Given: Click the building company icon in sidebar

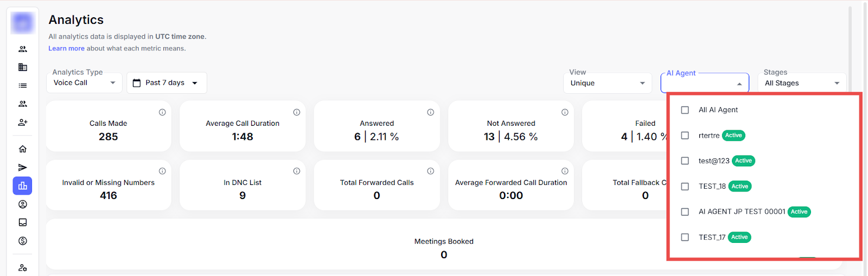Looking at the screenshot, I should [x=23, y=67].
